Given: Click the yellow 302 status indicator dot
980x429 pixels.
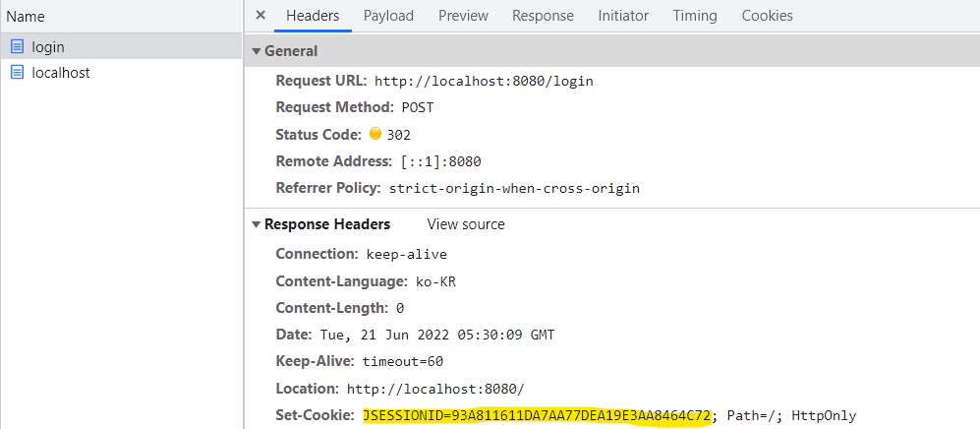Looking at the screenshot, I should [x=375, y=133].
